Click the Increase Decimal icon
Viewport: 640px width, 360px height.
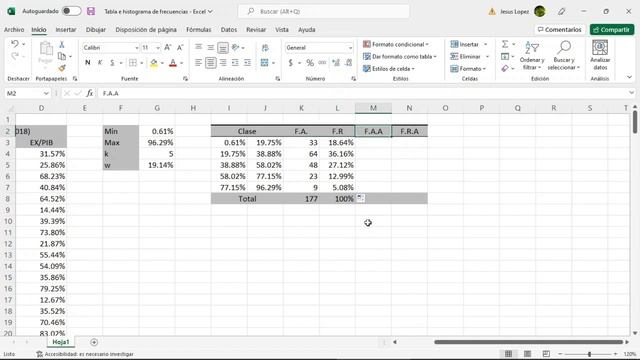(336, 63)
